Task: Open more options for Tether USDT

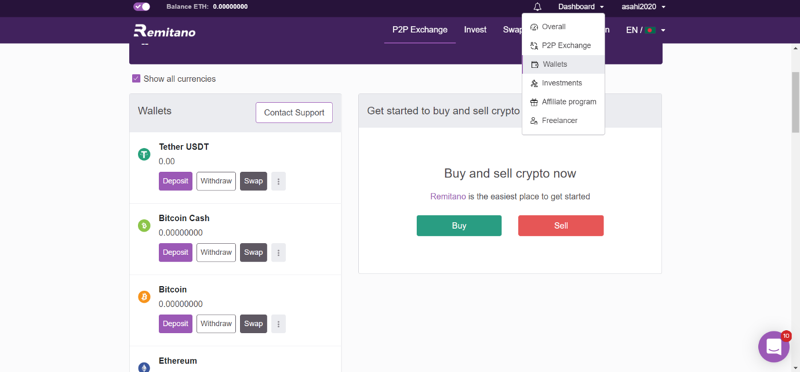Action: pyautogui.click(x=279, y=181)
